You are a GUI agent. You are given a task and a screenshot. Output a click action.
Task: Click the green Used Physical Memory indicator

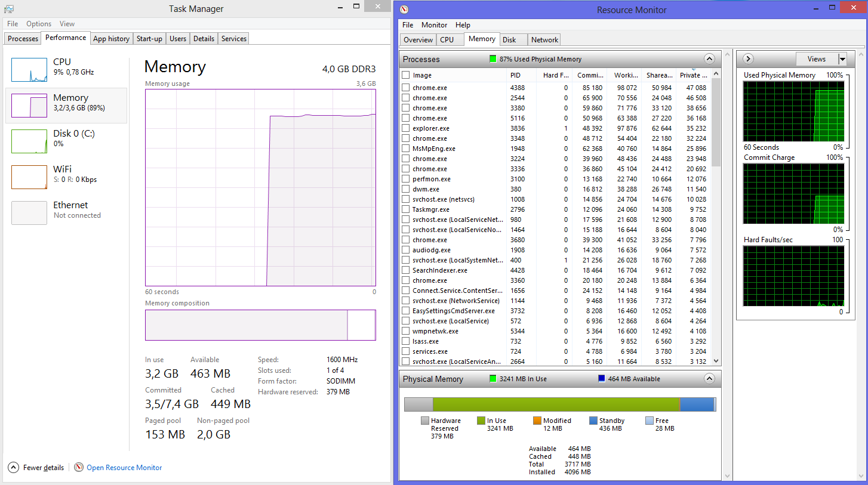point(493,59)
